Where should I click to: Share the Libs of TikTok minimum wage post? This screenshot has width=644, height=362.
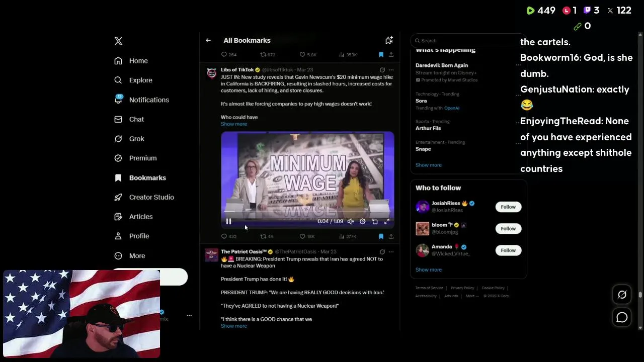(391, 236)
